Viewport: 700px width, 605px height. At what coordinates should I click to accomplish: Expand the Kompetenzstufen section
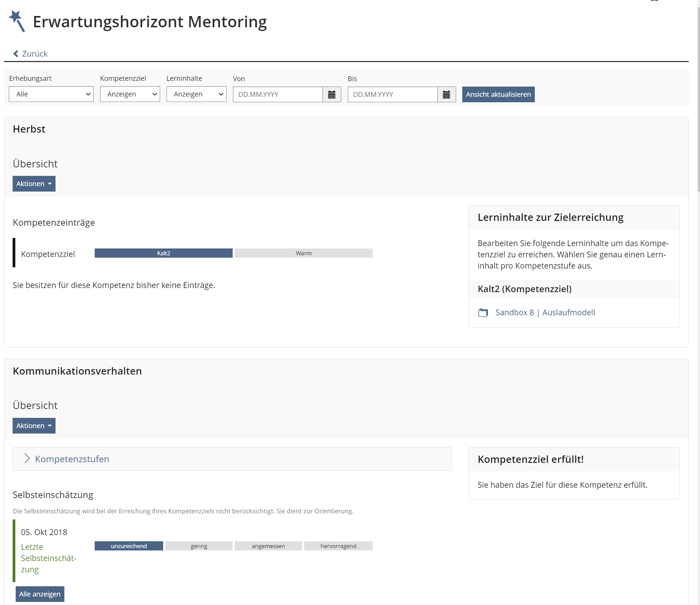pyautogui.click(x=72, y=459)
